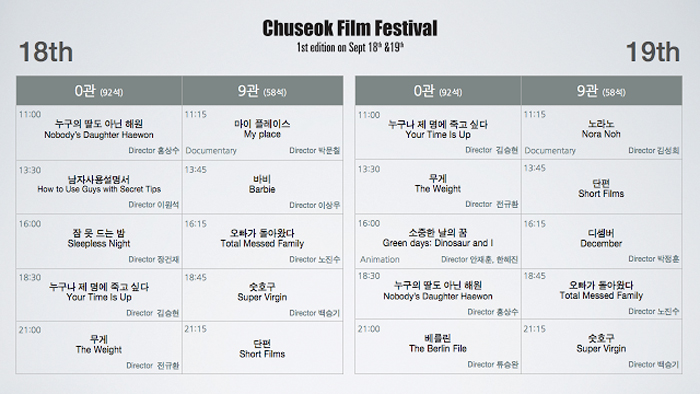Pick the 19th 13:30 The Weight screening

(438, 187)
